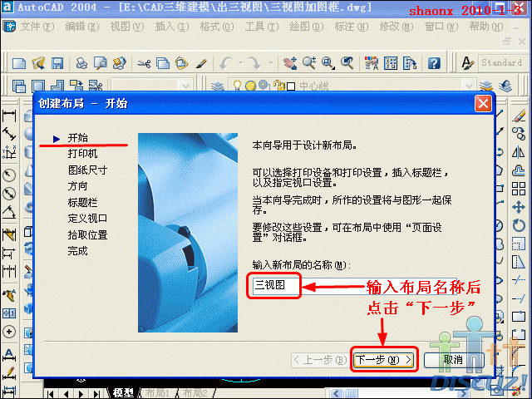Click the Plot Preview icon

[x=101, y=63]
